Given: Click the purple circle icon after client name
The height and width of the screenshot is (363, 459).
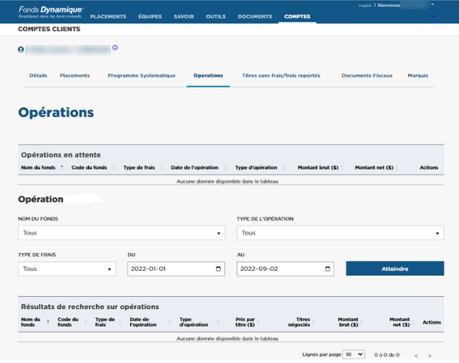Looking at the screenshot, I should point(115,48).
